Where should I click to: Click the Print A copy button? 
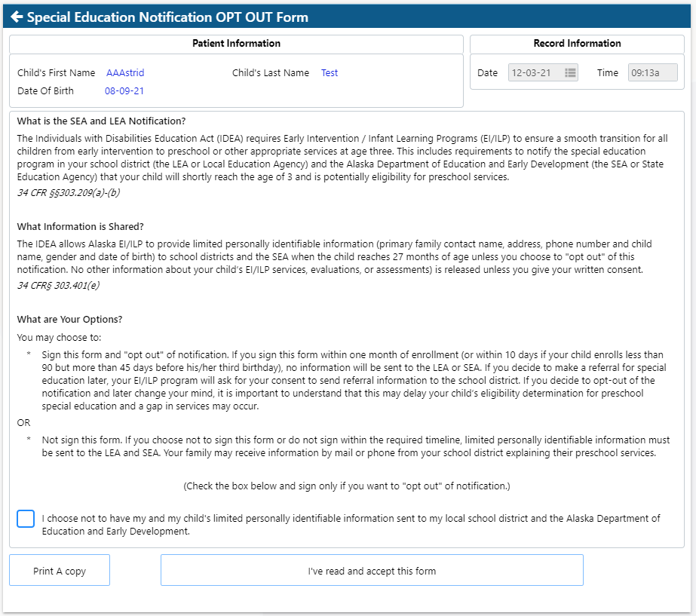click(60, 571)
